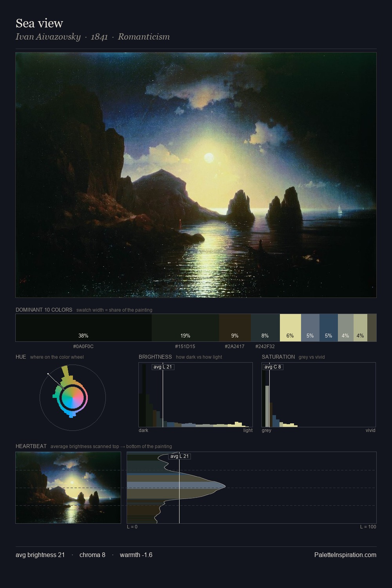This screenshot has width=392, height=588.
Task: Click the Romanticism style label
Action: (x=144, y=37)
